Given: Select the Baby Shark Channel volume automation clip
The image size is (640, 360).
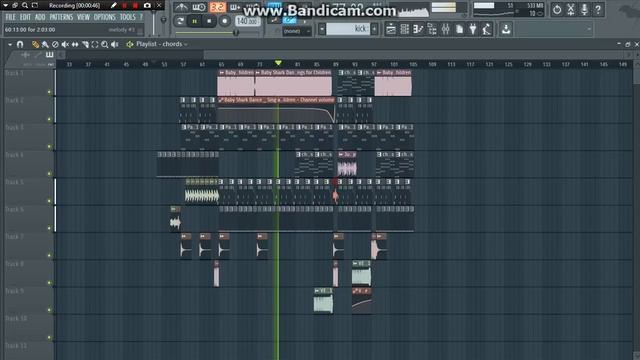Looking at the screenshot, I should pos(276,110).
